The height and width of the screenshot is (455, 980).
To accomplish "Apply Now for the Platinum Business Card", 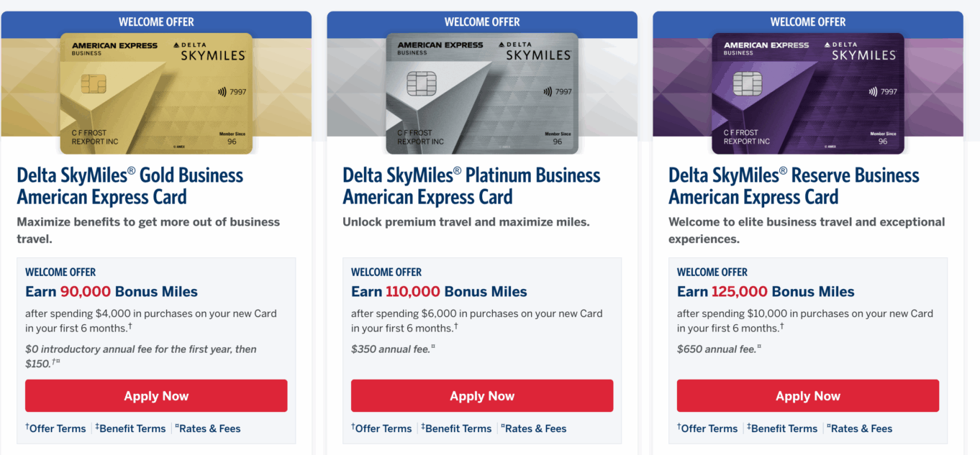I will pyautogui.click(x=482, y=396).
